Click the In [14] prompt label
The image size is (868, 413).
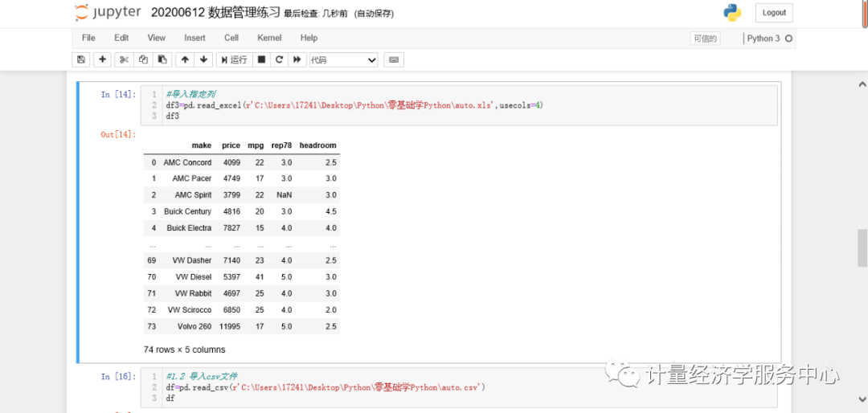[x=118, y=94]
